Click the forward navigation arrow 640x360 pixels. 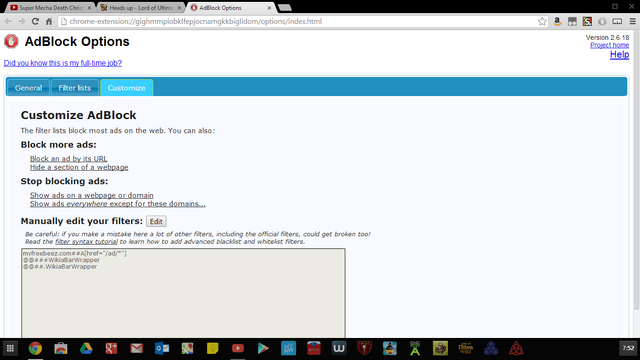(22, 21)
